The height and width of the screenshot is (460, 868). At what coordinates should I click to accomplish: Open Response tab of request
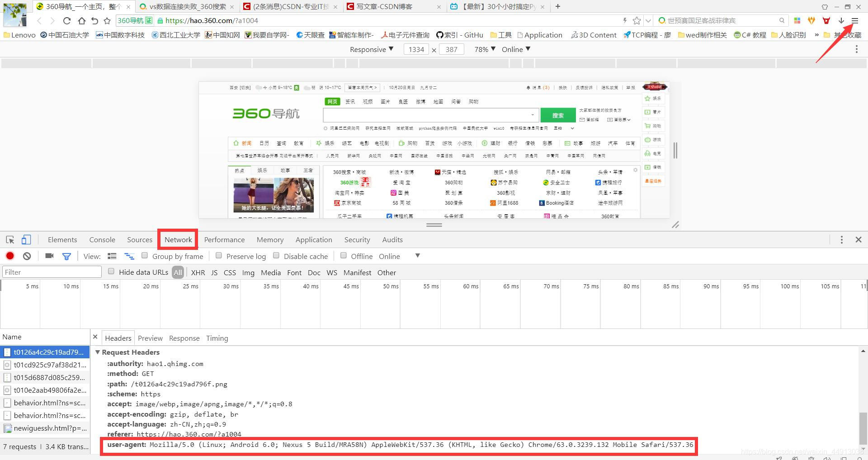coord(184,338)
